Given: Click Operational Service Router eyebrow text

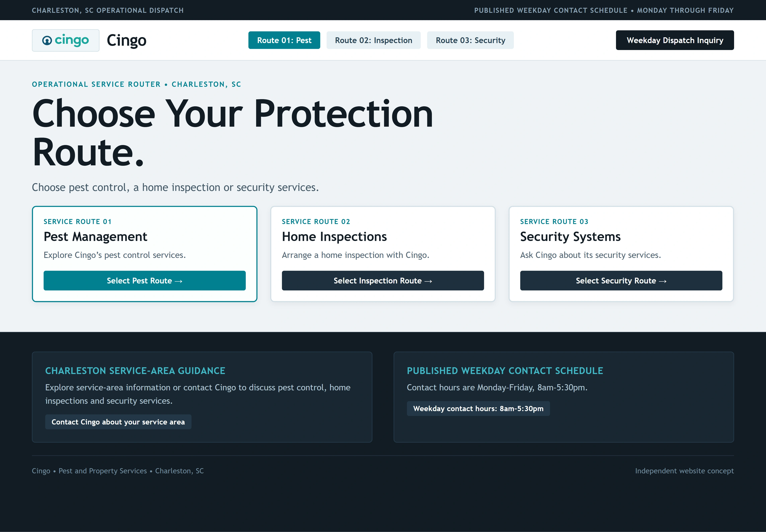Looking at the screenshot, I should 136,84.
